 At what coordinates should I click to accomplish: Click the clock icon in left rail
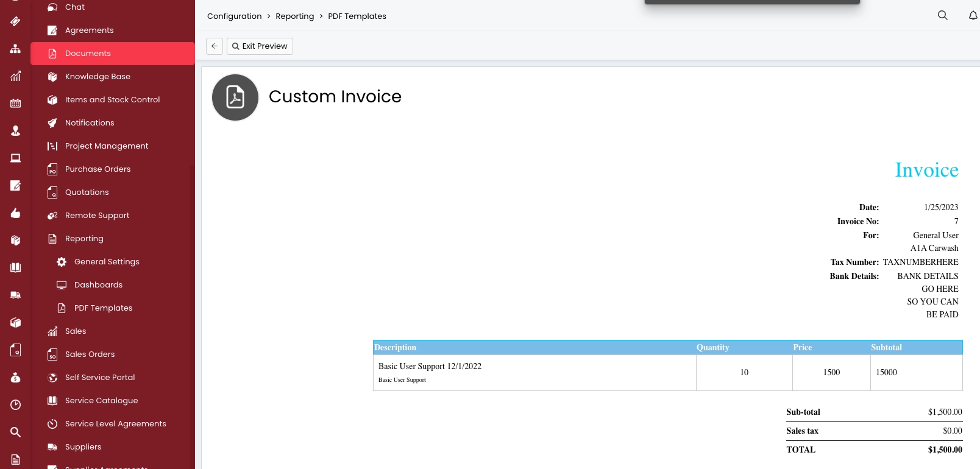(x=15, y=405)
